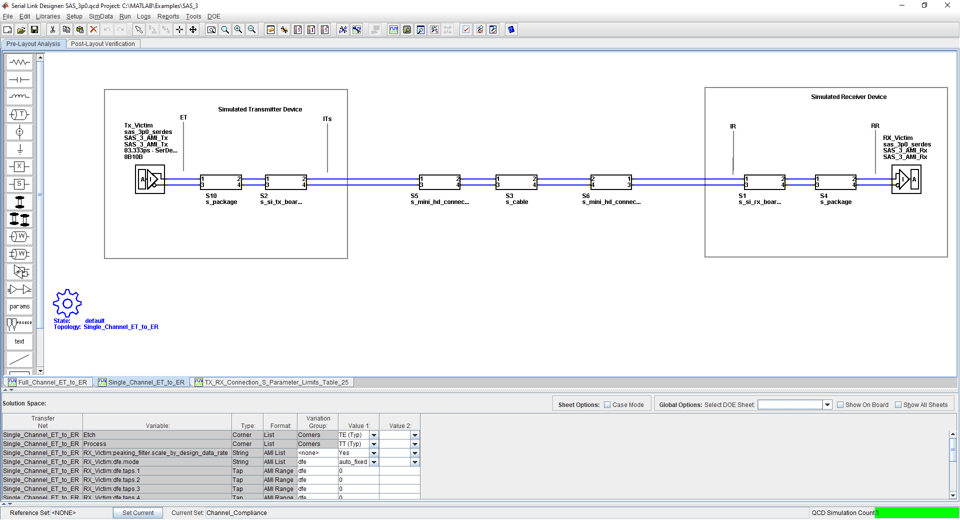This screenshot has width=960, height=520.
Task: Toggle the Show All Sheets checkbox
Action: (898, 405)
